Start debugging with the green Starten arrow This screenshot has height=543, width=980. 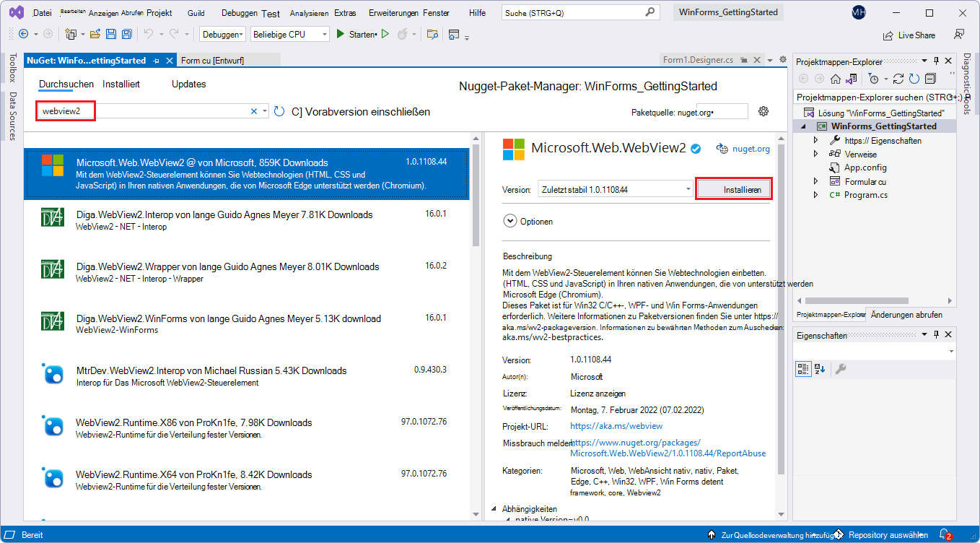click(339, 34)
